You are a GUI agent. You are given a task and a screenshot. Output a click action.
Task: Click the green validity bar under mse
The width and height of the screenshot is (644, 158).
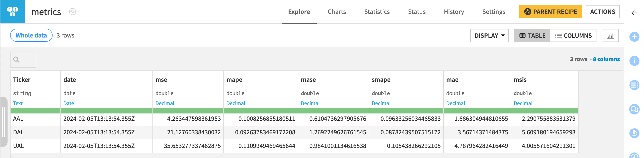(188, 111)
